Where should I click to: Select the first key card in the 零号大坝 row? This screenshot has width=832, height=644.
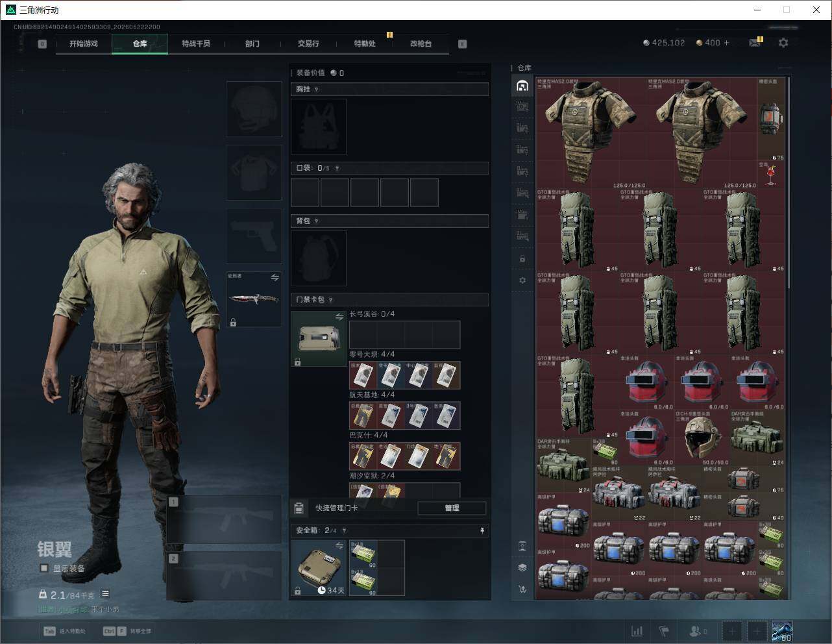tap(363, 375)
